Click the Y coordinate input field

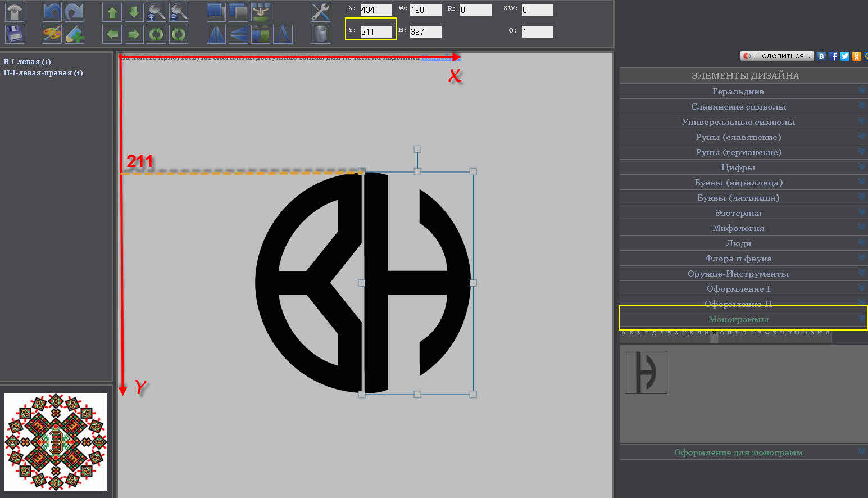coord(375,32)
